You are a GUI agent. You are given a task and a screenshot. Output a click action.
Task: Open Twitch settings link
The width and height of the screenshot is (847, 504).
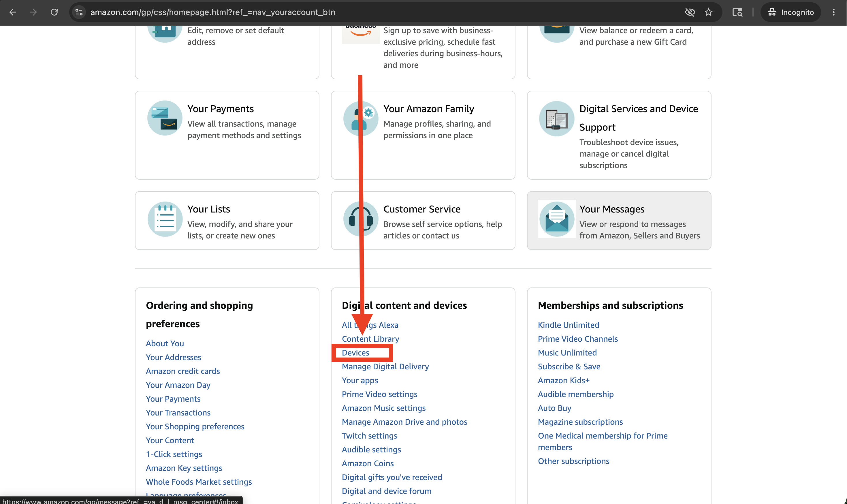tap(369, 436)
